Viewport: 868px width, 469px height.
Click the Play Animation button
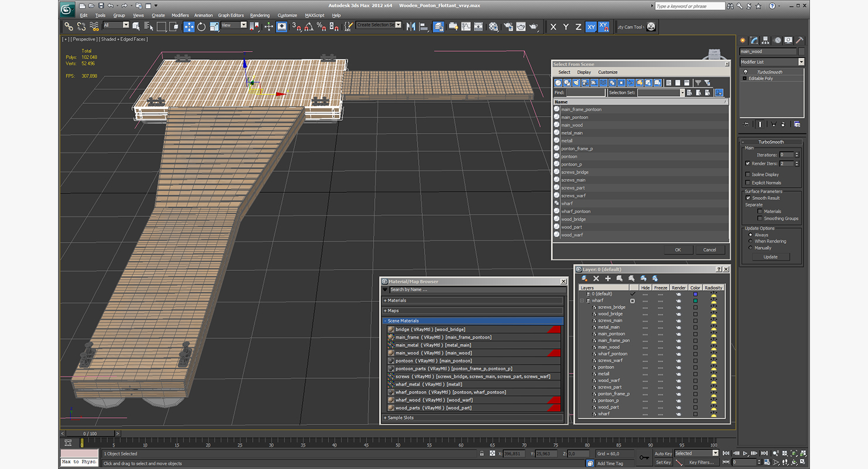[x=745, y=453]
